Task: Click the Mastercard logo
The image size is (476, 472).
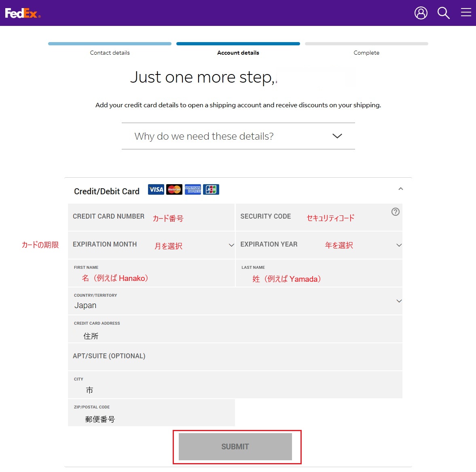Action: pos(174,189)
